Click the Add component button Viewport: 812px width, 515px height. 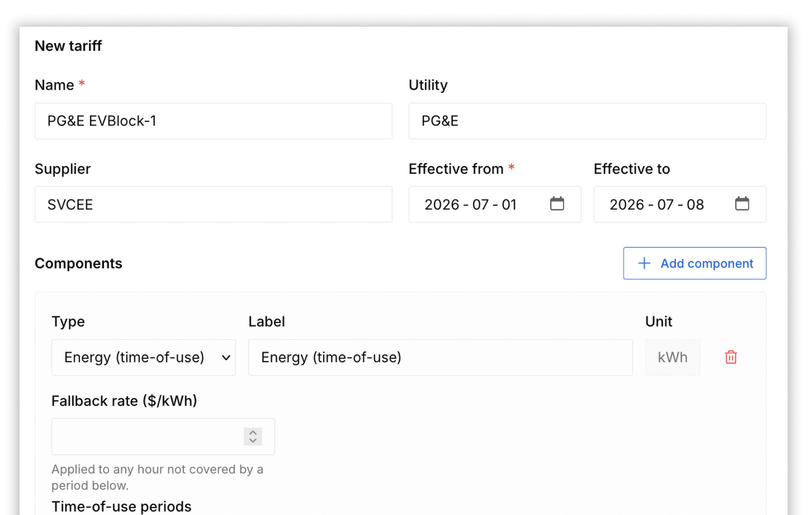pos(695,263)
